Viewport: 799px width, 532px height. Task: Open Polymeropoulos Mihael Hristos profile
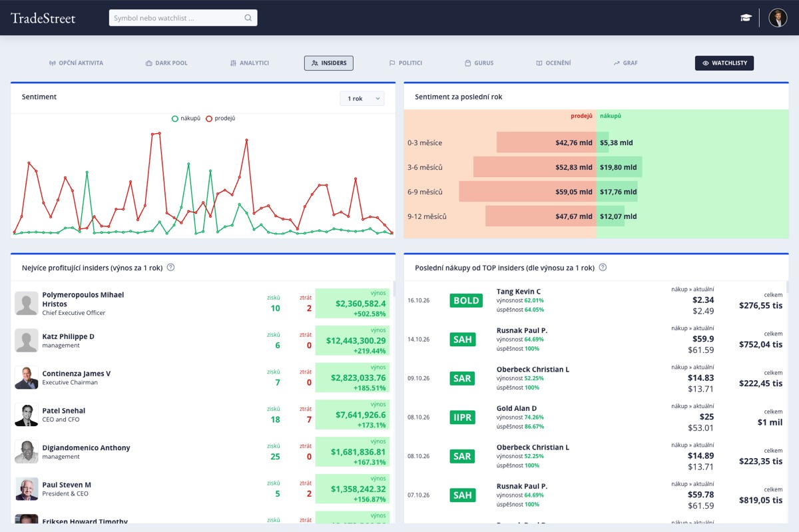83,299
